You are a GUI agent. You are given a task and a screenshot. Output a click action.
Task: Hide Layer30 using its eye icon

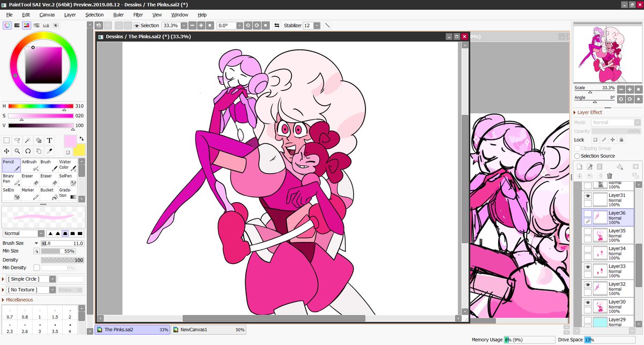point(588,302)
